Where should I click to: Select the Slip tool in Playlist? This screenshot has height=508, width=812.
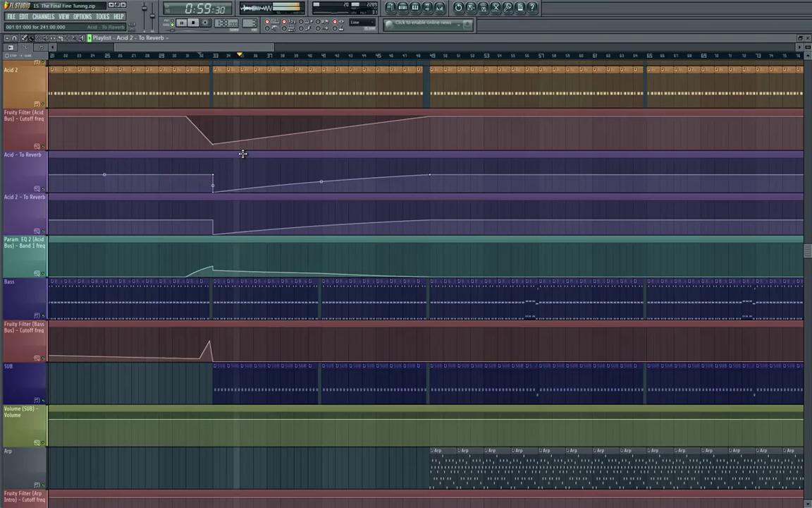coord(52,38)
